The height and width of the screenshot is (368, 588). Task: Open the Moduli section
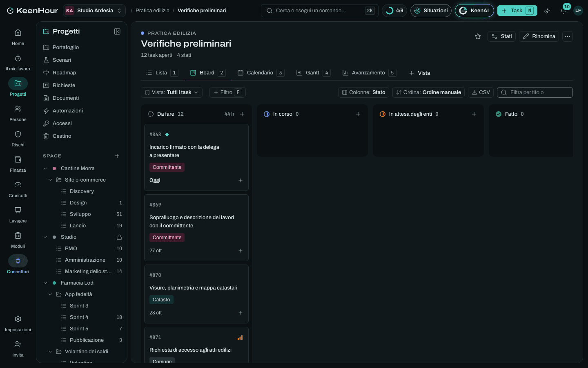(18, 240)
